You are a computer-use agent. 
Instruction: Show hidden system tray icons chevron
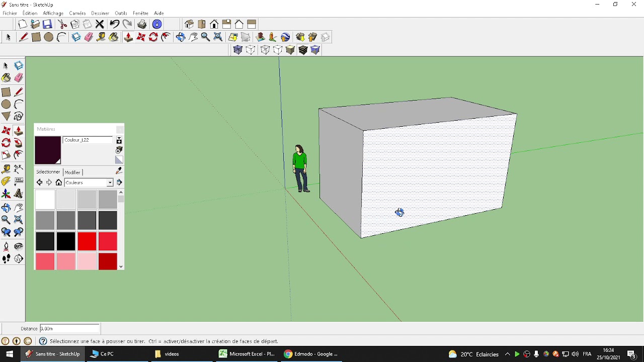pos(508,354)
